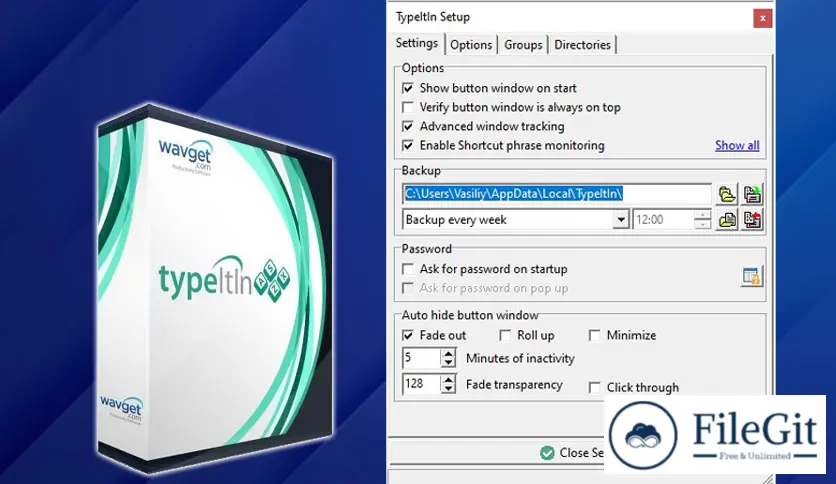Image resolution: width=836 pixels, height=484 pixels.
Task: Select the Settings tab
Action: (x=417, y=43)
